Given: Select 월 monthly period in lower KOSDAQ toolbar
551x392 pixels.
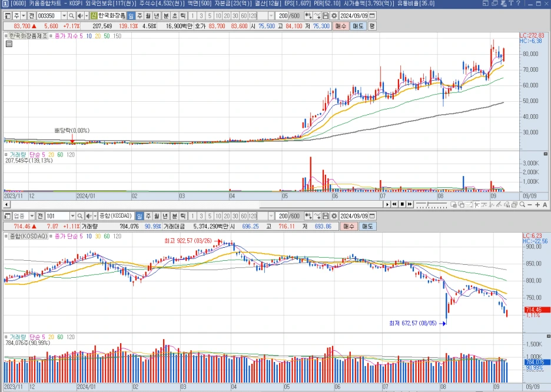Looking at the screenshot, I should click(157, 215).
